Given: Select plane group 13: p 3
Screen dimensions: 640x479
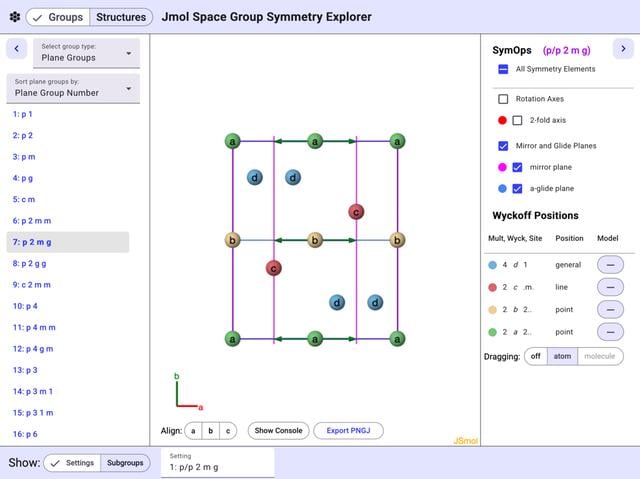Looking at the screenshot, I should tap(25, 370).
